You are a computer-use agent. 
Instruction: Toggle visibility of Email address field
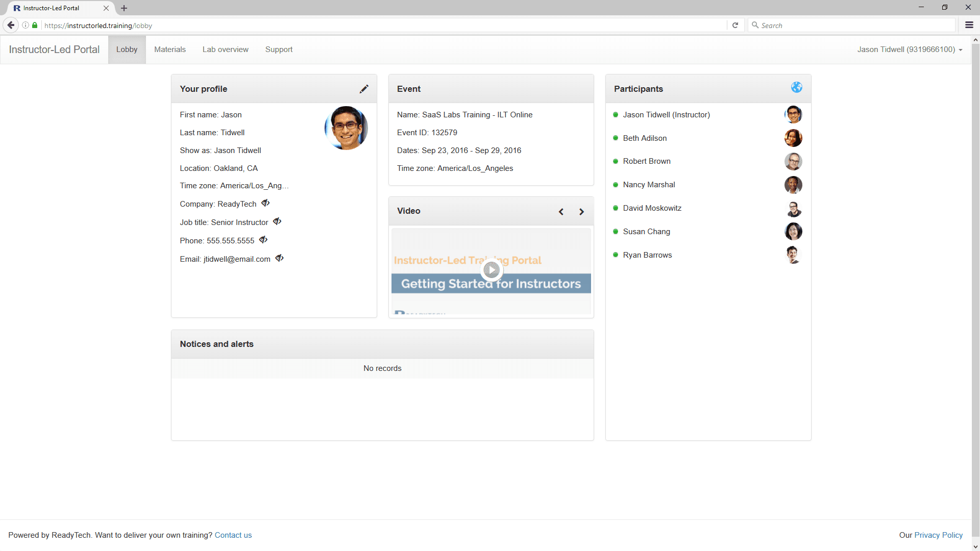280,258
